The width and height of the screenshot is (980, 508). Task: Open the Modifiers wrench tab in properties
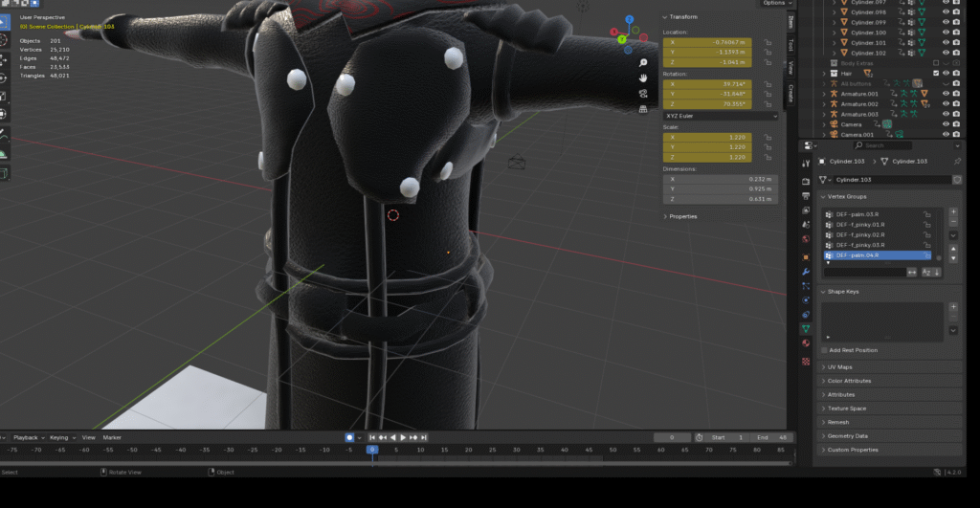coord(806,272)
